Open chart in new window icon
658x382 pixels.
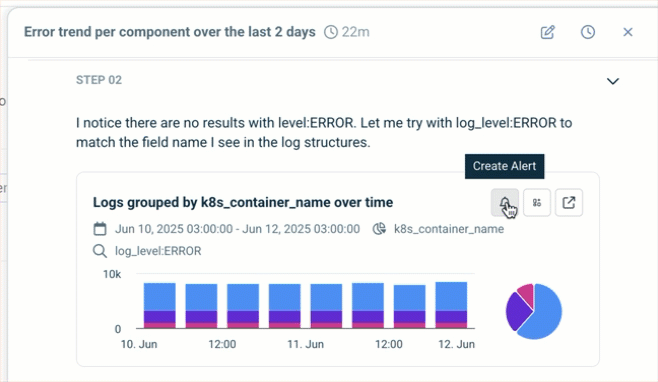pos(569,203)
